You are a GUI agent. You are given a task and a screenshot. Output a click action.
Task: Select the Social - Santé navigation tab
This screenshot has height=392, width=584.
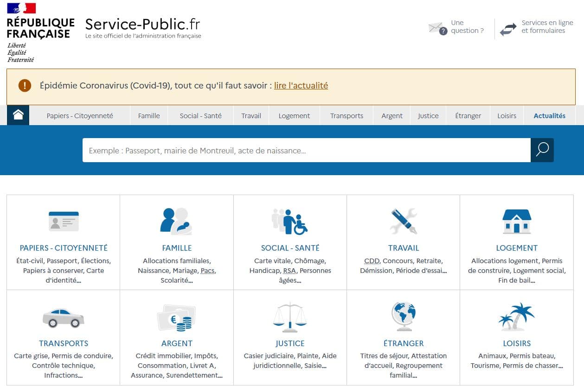click(x=201, y=116)
